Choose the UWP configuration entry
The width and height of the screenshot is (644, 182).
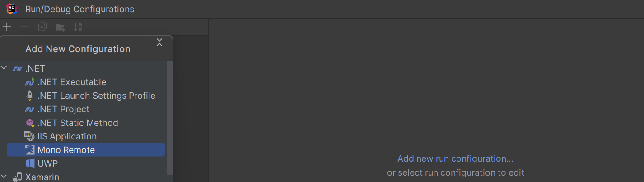coord(86,163)
